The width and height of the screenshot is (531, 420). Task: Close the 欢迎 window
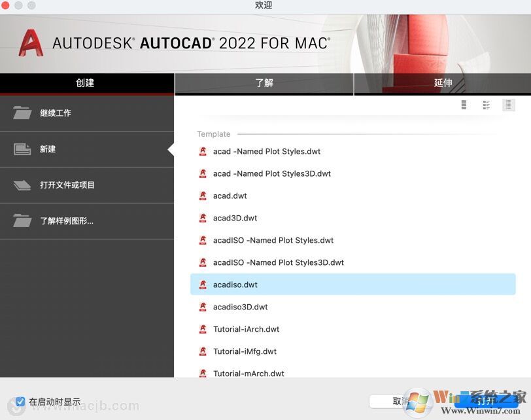(5, 5)
